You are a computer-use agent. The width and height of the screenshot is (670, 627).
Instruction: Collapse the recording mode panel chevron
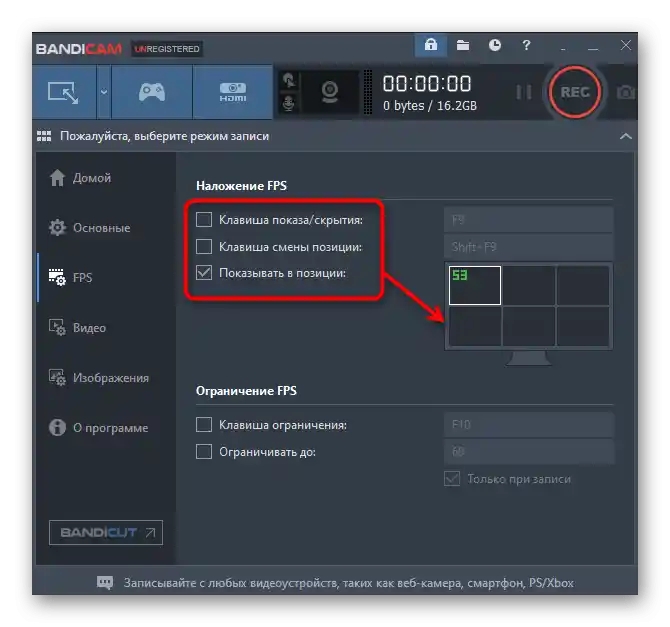(x=626, y=136)
